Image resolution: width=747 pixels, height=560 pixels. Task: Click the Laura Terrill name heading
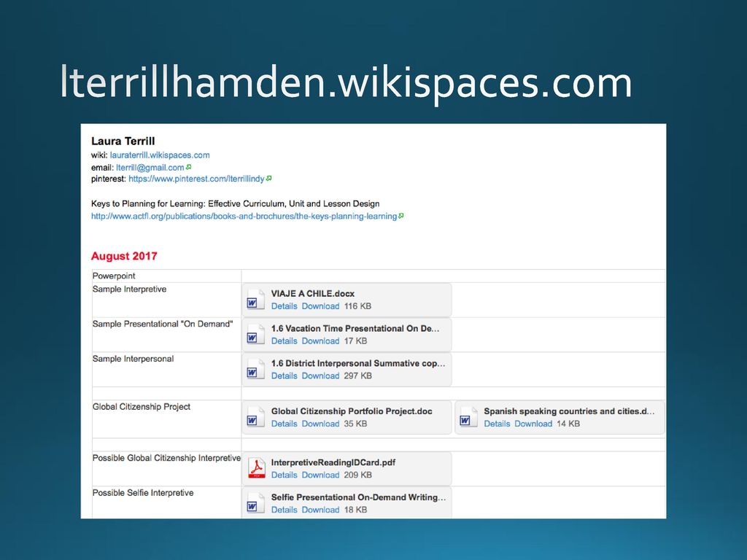[x=123, y=141]
